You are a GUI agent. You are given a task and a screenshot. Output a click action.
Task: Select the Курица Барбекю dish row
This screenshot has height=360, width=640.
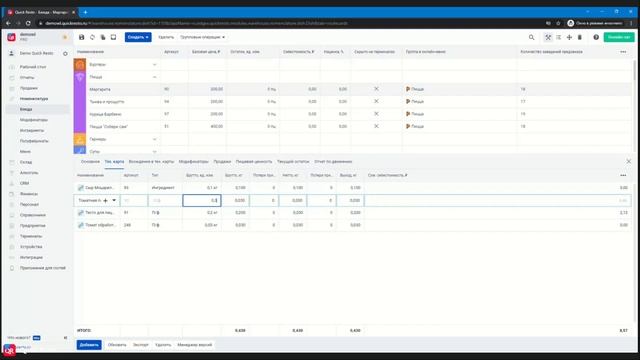click(x=353, y=114)
